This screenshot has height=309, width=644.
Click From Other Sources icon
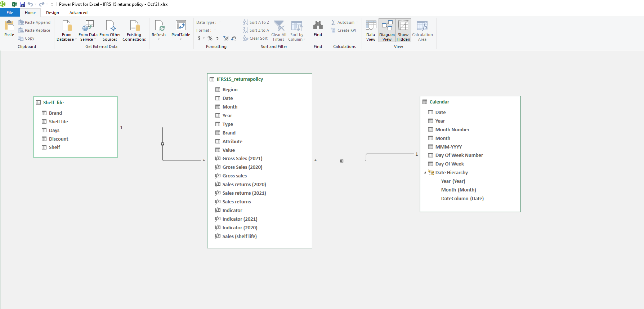[x=110, y=31]
